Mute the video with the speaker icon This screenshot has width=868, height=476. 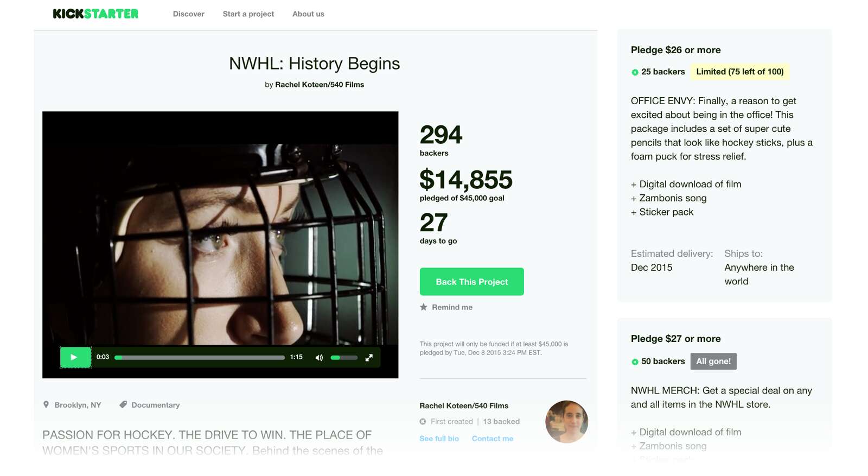(x=319, y=358)
